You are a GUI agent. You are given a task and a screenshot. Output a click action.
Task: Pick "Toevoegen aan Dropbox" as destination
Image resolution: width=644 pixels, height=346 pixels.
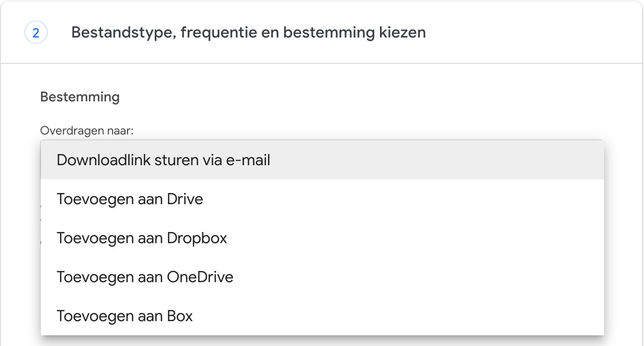142,238
